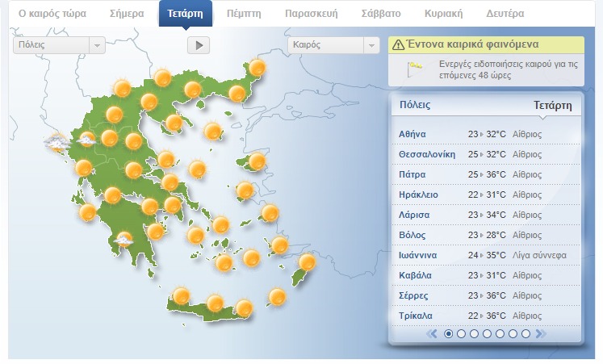Open the Ο καιρός τώρα tab
The image size is (603, 364).
tap(52, 14)
